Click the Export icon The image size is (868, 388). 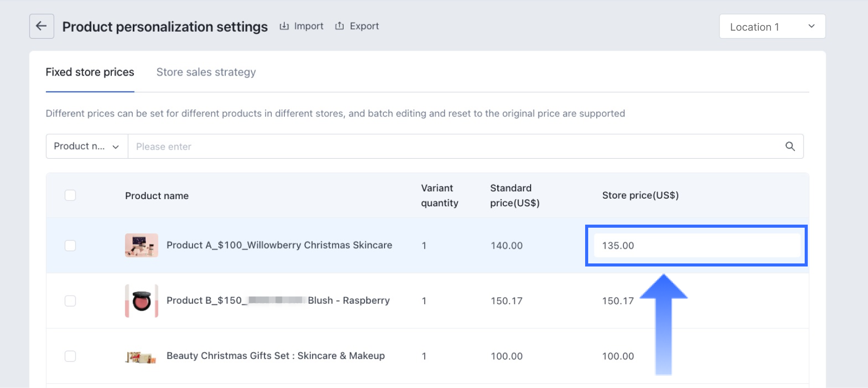click(340, 26)
